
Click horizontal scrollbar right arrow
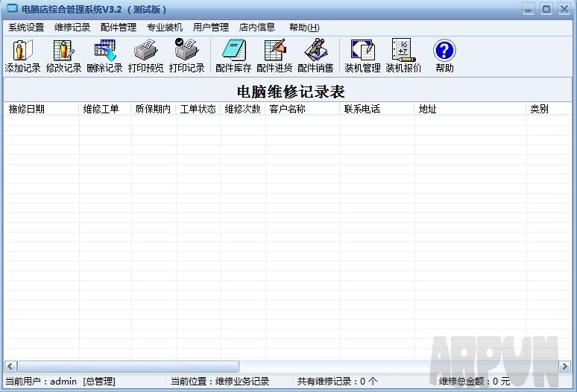[x=565, y=366]
